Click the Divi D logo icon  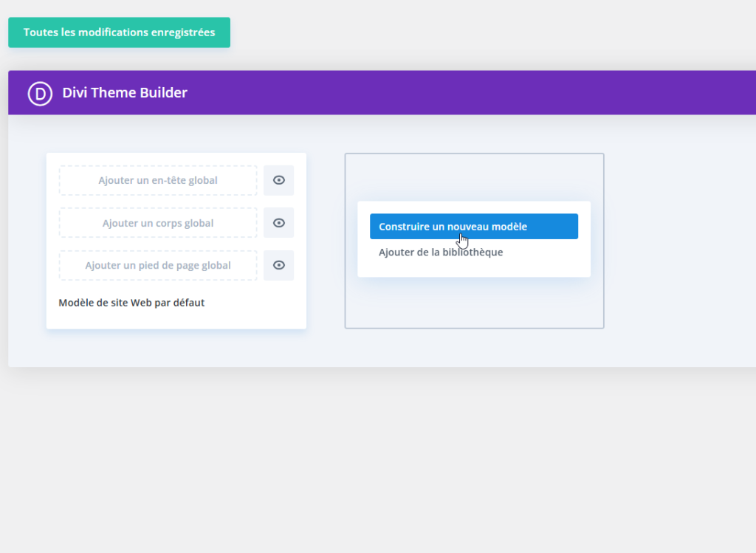(x=40, y=93)
